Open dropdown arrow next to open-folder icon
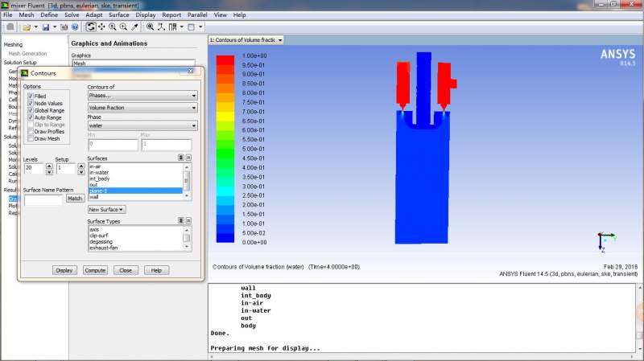 (x=35, y=27)
